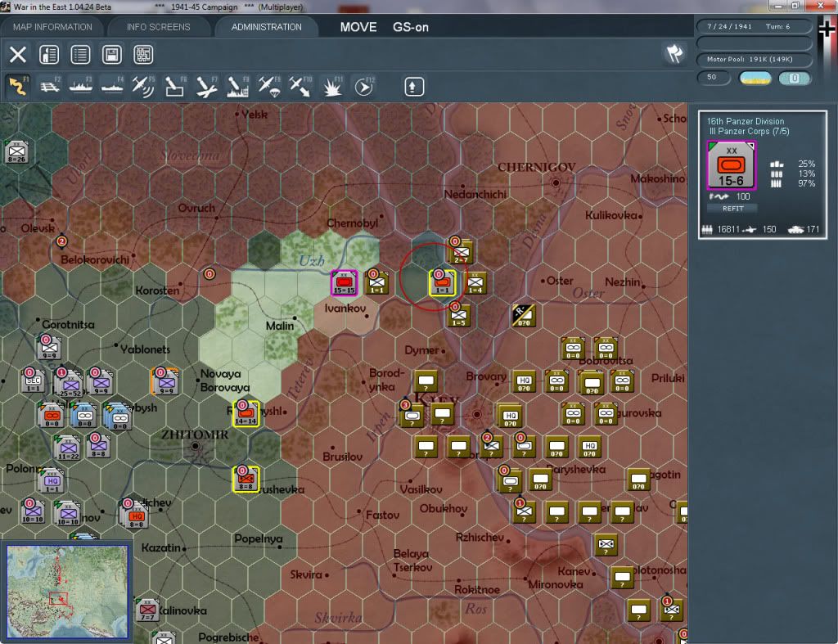Open the game options icon with person
Image resolution: width=838 pixels, height=644 pixels.
[49, 55]
